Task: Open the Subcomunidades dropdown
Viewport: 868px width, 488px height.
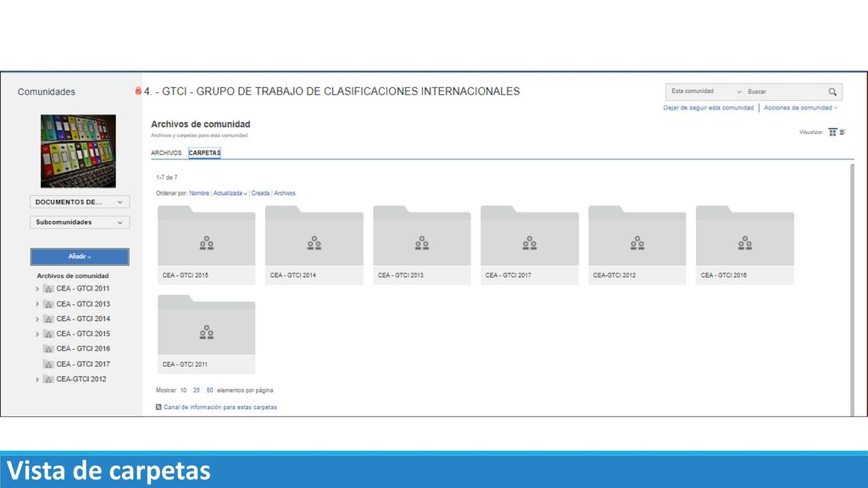Action: 80,223
